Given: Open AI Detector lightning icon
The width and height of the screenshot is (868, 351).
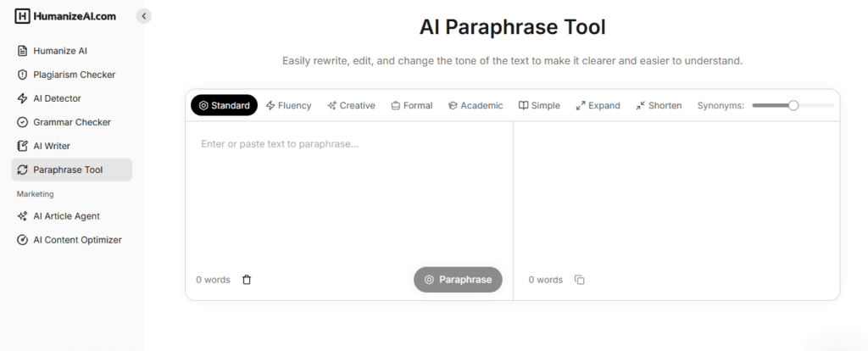Looking at the screenshot, I should point(23,98).
